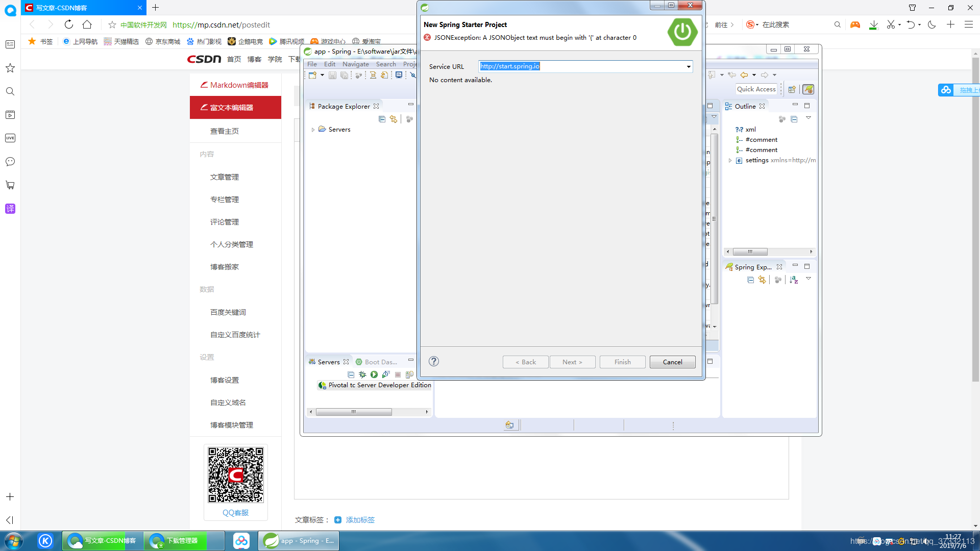Toggle Link with Editor in Spring Explorer
Screen dimensions: 980x551
(762, 280)
